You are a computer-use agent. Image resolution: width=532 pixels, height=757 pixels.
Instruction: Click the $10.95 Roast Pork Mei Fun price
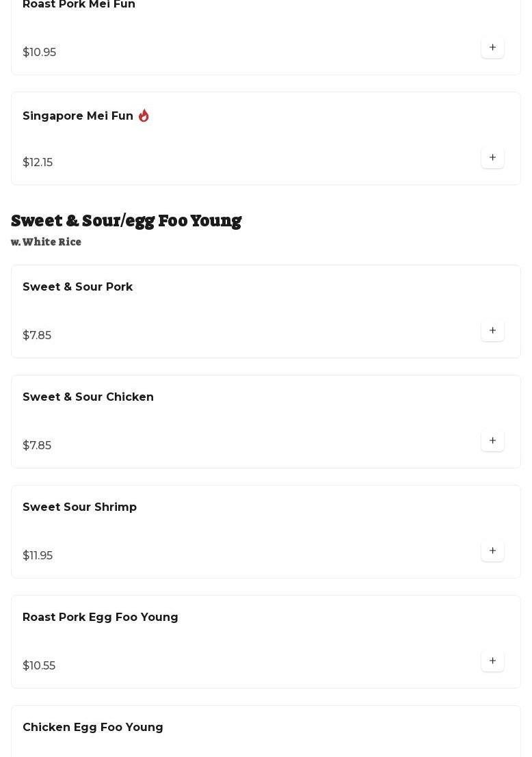pyautogui.click(x=39, y=52)
